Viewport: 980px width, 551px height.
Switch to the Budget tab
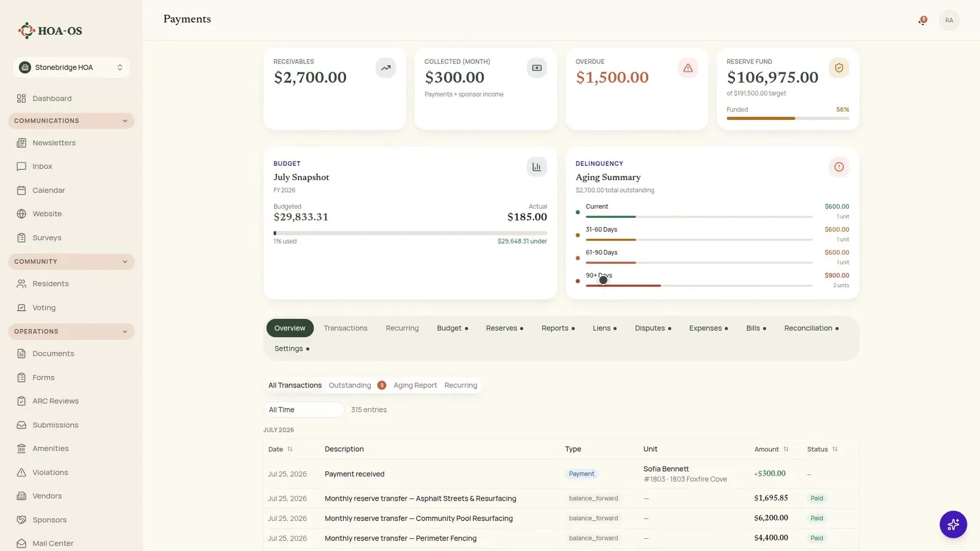(x=453, y=328)
